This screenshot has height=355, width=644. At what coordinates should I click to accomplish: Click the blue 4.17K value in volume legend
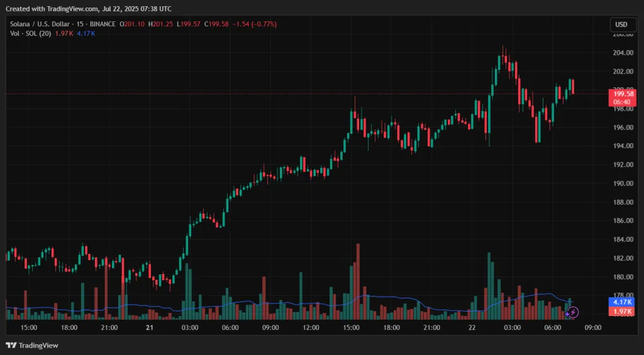(85, 33)
